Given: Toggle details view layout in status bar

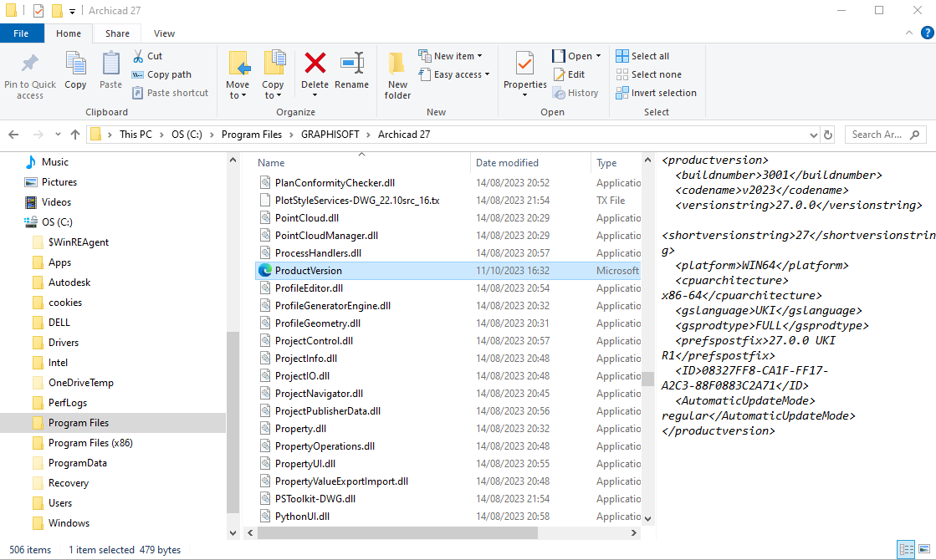Looking at the screenshot, I should (906, 549).
